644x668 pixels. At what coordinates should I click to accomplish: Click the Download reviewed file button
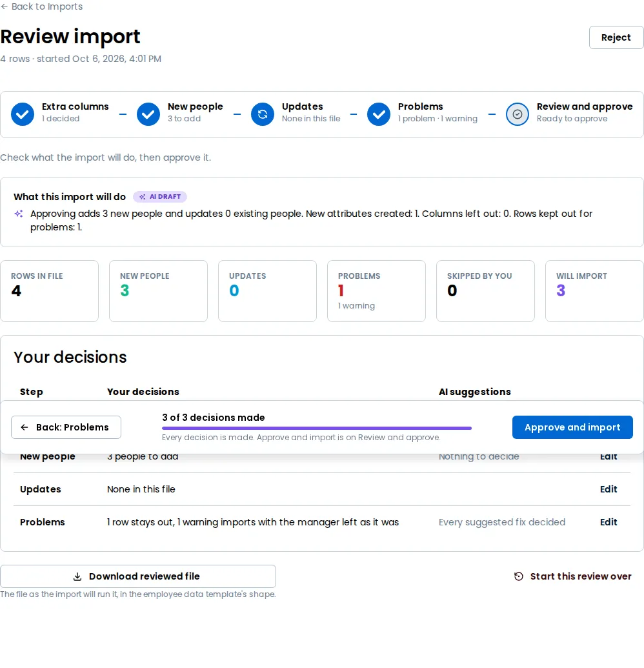[x=138, y=576]
